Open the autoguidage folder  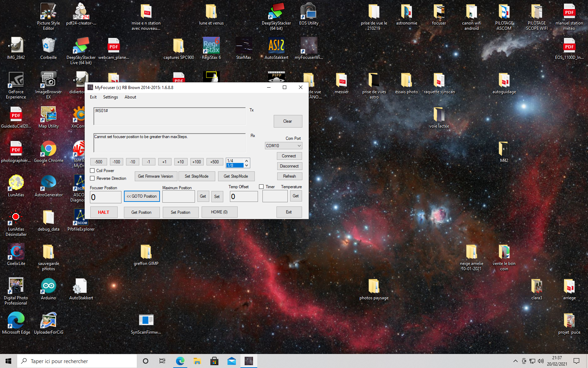[x=504, y=83]
